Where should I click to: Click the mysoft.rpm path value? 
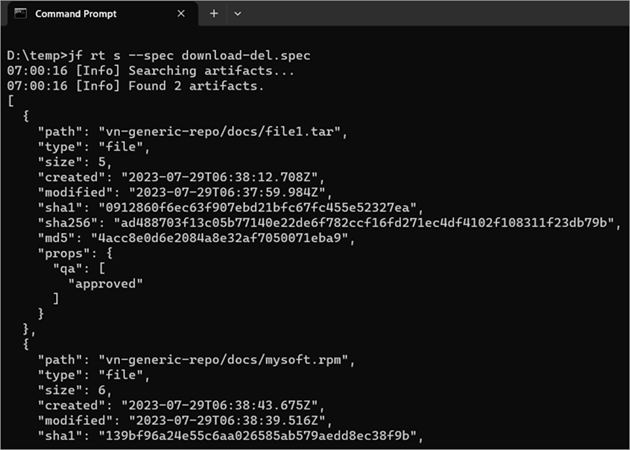pos(228,358)
